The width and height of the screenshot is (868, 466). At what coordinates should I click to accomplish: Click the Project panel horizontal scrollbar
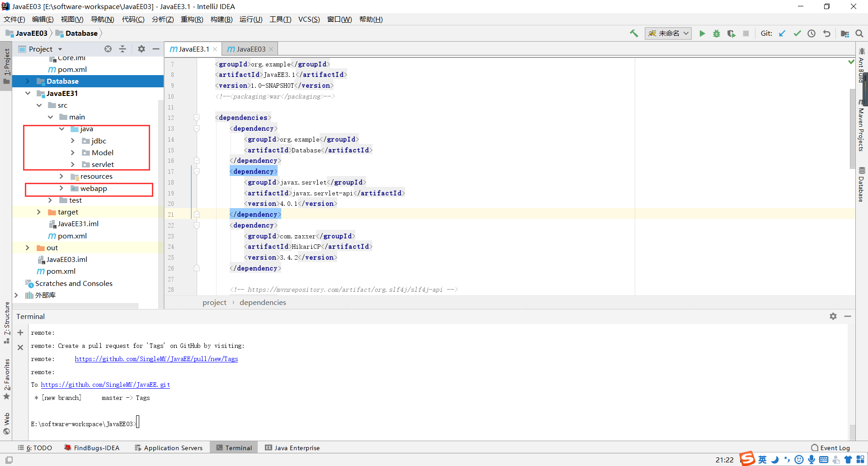tap(75, 306)
